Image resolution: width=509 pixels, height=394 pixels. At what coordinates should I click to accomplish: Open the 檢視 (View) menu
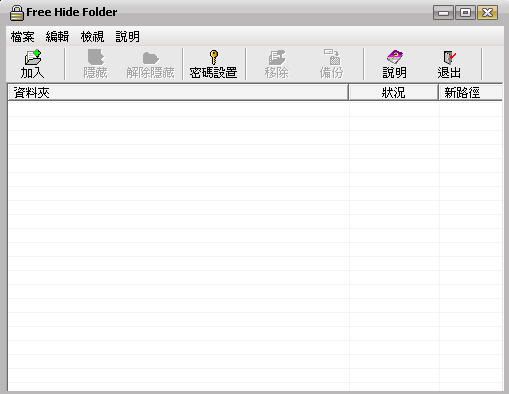[x=92, y=36]
